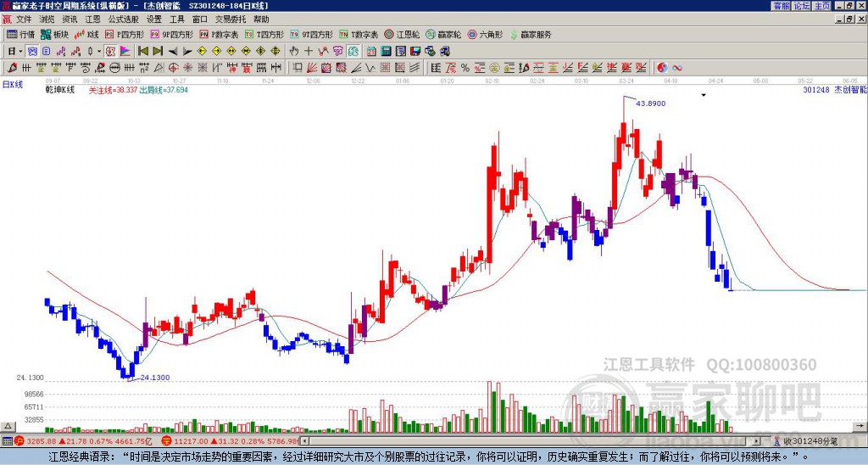
Task: Click the 客服 link in title bar
Action: (781, 6)
